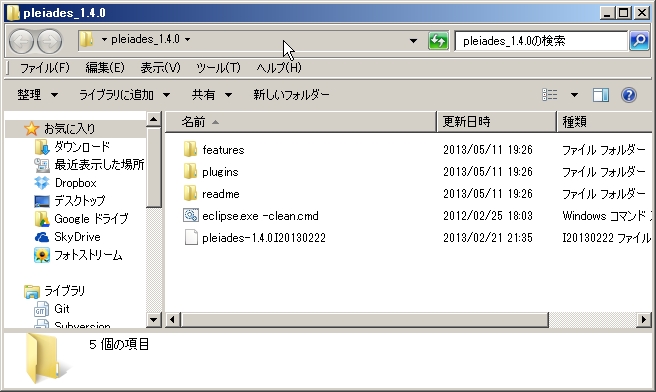
Task: Open the ヘルプ(H) menu
Action: [x=279, y=67]
